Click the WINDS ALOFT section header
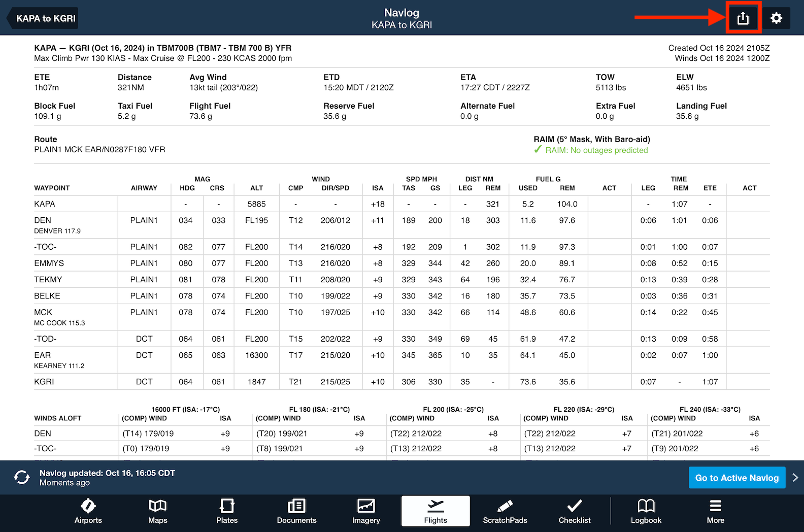Screen dimensions: 804x532 pyautogui.click(x=58, y=418)
